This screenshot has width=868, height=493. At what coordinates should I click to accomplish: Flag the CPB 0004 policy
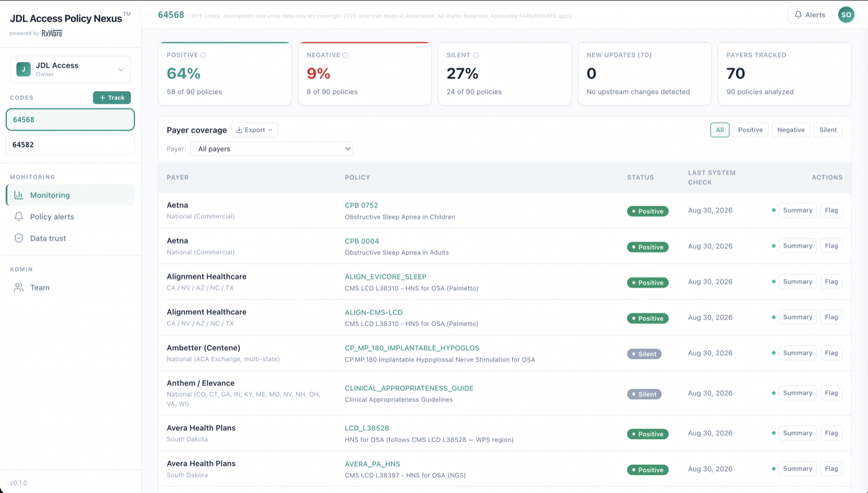(831, 246)
